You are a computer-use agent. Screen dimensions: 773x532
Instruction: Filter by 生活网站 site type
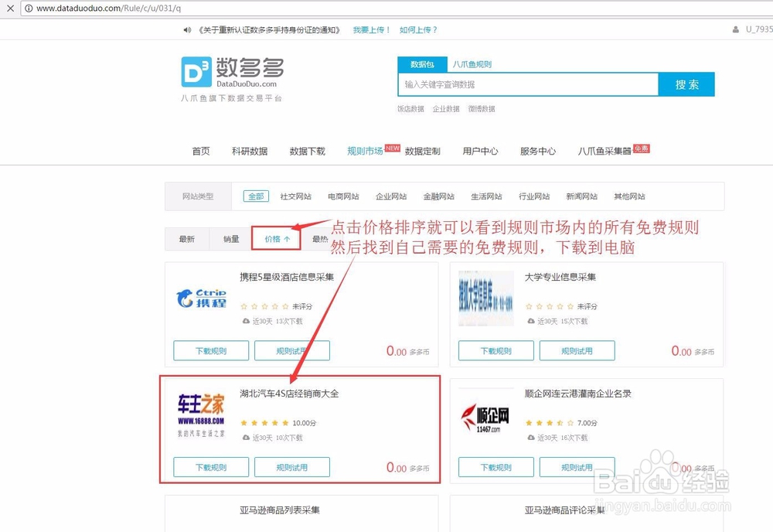pyautogui.click(x=486, y=196)
